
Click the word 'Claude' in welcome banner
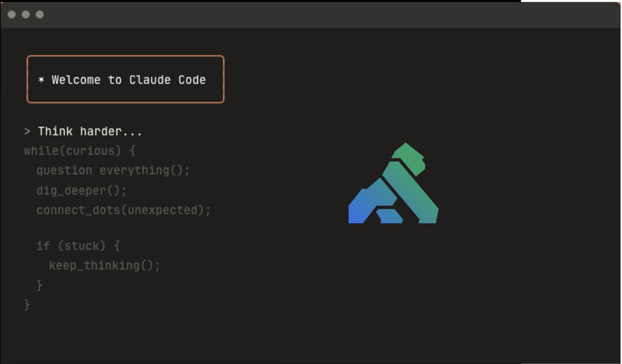click(x=150, y=80)
